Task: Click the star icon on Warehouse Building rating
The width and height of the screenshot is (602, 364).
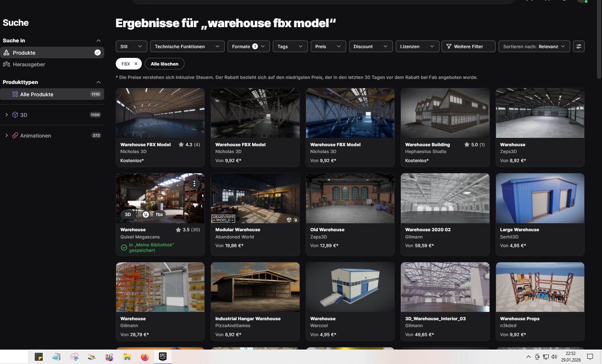Action: (x=467, y=145)
